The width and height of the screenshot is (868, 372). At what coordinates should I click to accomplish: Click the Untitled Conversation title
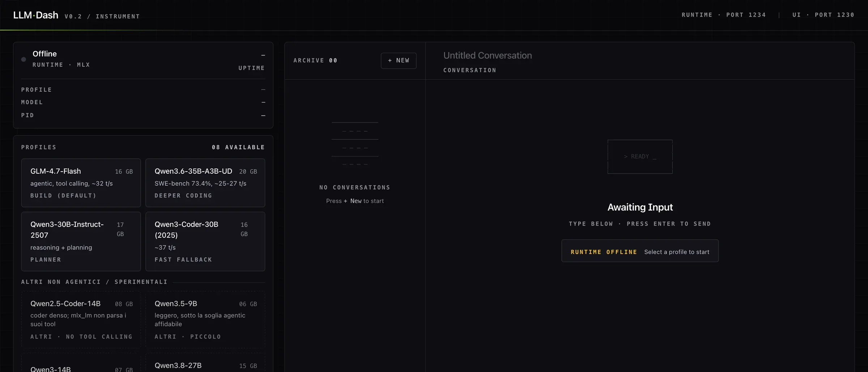point(488,55)
